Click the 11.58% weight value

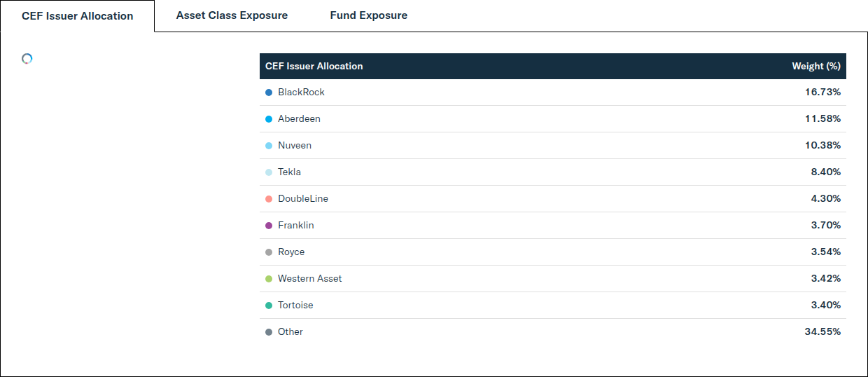[x=823, y=118]
